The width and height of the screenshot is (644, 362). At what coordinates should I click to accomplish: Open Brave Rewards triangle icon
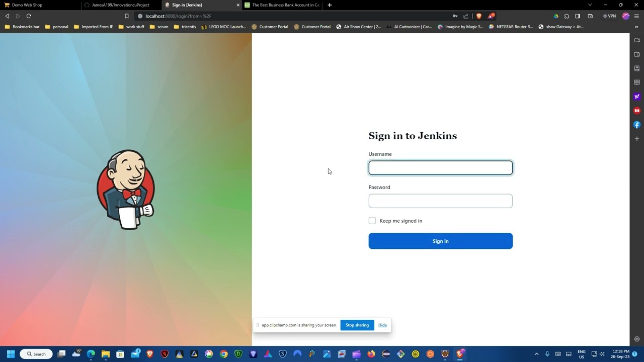pyautogui.click(x=491, y=16)
